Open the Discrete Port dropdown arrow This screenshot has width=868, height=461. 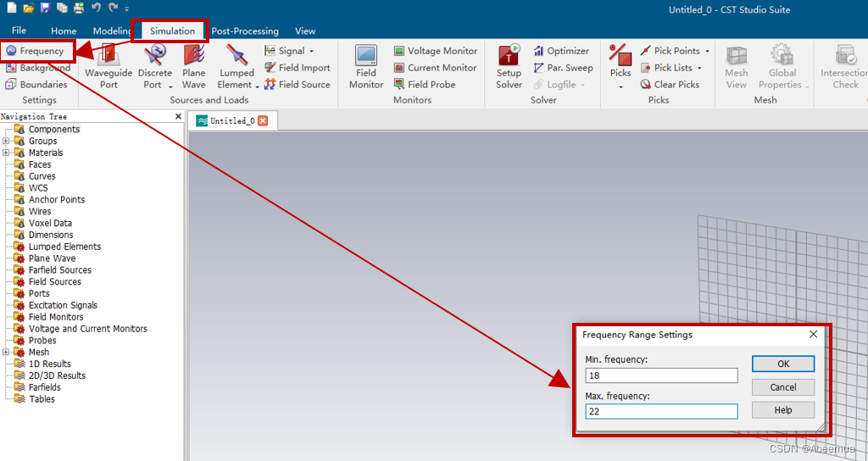(x=170, y=86)
